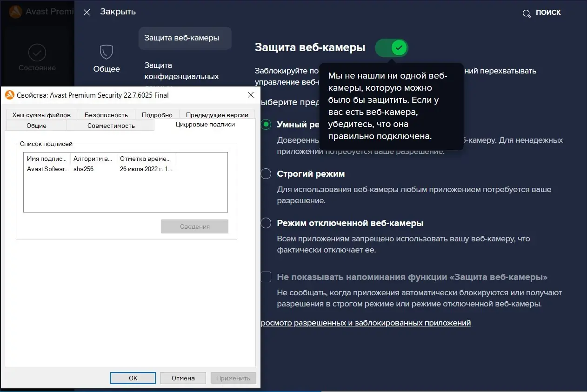Image resolution: width=587 pixels, height=392 pixels.
Task: Click the Состояние checkmark icon
Action: click(x=37, y=53)
